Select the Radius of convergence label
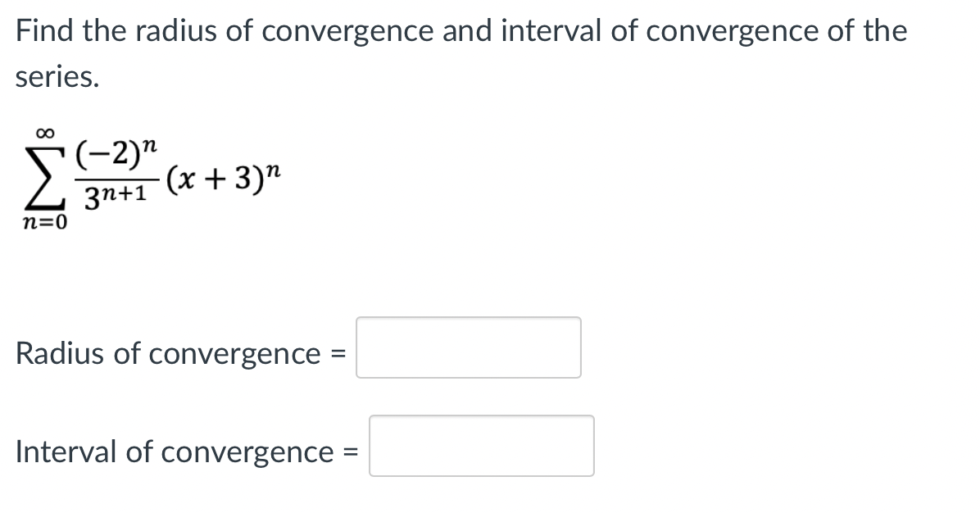 (172, 353)
